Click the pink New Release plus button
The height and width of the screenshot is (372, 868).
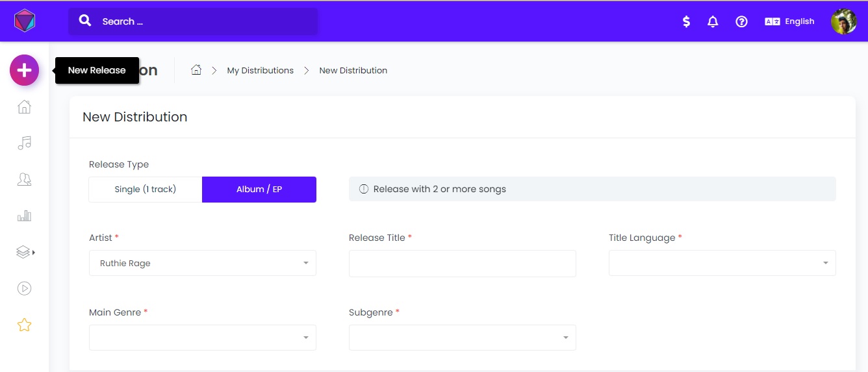24,70
